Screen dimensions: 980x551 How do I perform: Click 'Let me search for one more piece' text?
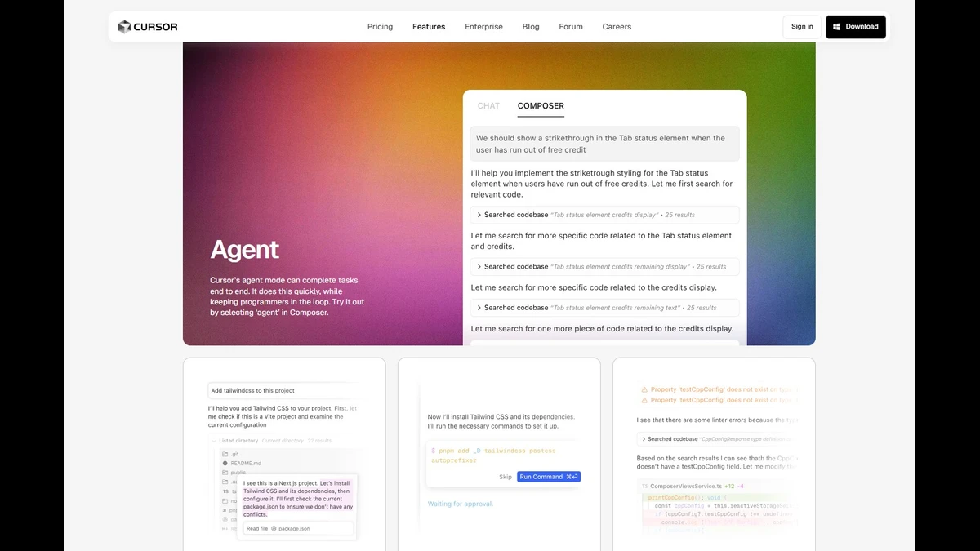click(602, 328)
